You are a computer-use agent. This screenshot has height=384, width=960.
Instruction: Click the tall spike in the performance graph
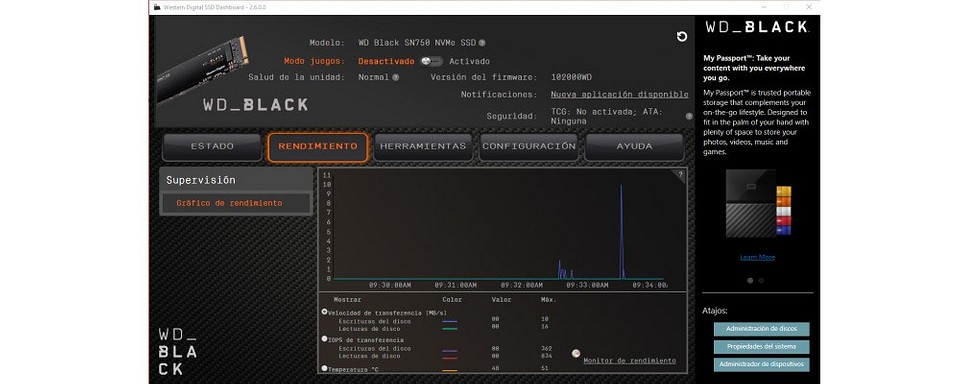[x=621, y=232]
